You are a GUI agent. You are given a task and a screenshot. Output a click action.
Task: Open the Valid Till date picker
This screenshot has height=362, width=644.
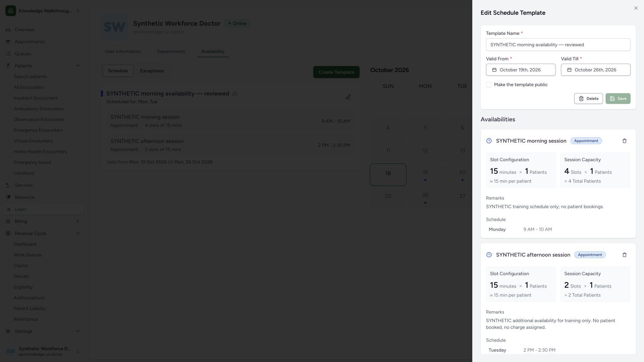pyautogui.click(x=596, y=70)
